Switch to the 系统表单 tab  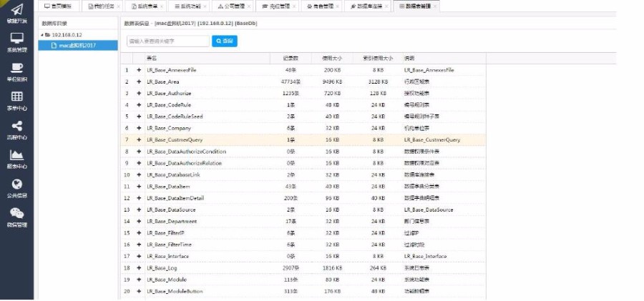(x=144, y=6)
